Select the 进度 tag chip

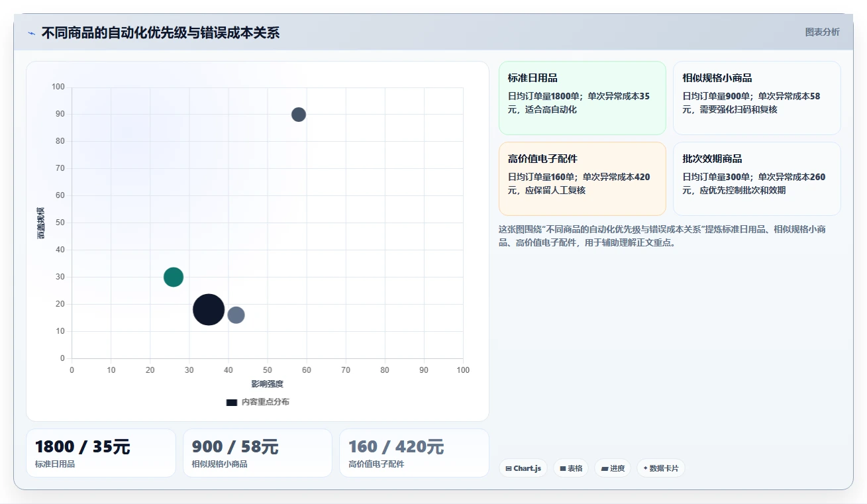pos(613,468)
